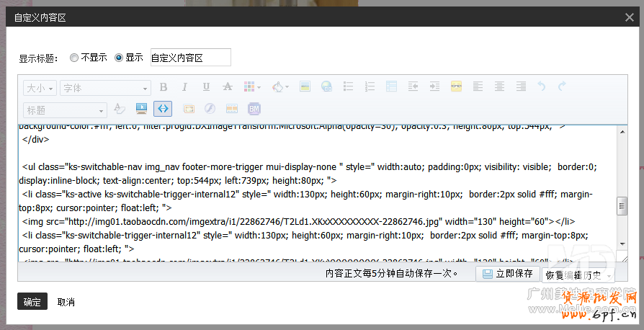This screenshot has width=644, height=330.
Task: Open the 大小 font size dropdown
Action: [40, 88]
